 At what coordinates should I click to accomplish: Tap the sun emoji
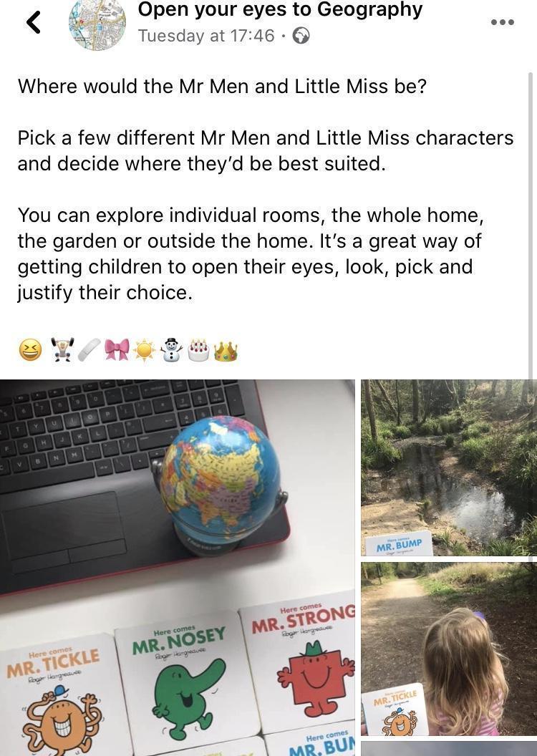click(144, 350)
